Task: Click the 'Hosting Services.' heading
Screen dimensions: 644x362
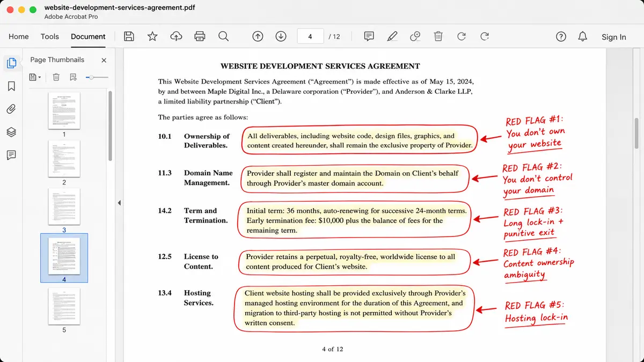Action: click(199, 298)
